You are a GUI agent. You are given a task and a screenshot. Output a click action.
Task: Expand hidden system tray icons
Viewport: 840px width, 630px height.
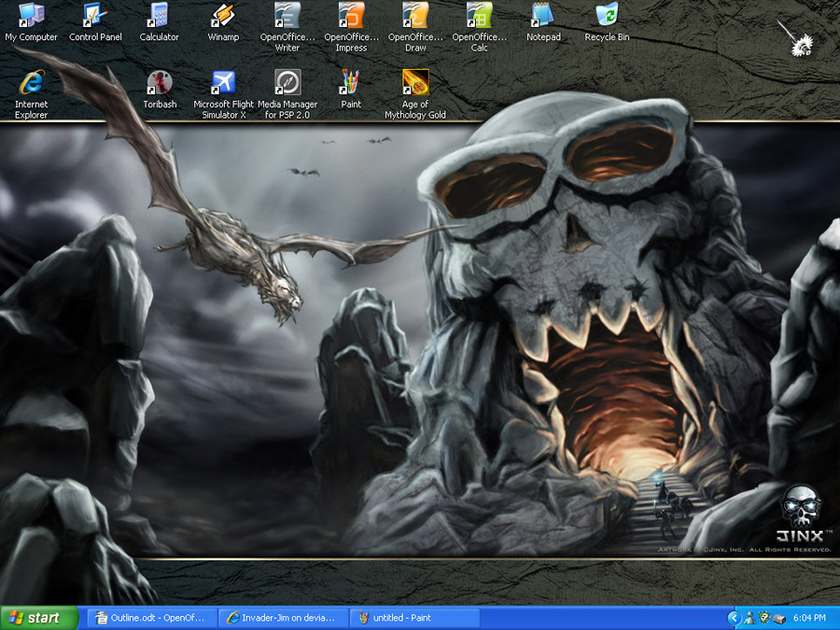pos(734,618)
